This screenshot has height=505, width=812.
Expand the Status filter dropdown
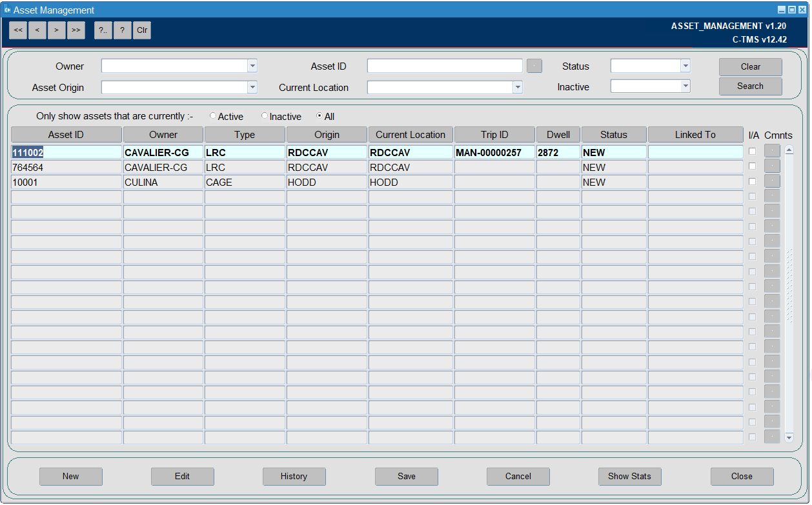pyautogui.click(x=685, y=66)
